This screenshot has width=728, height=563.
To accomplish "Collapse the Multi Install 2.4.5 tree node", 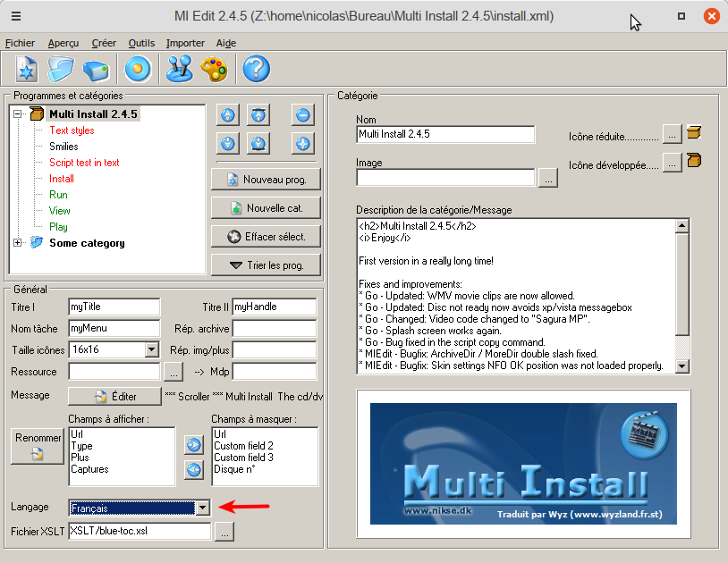I will pyautogui.click(x=18, y=114).
